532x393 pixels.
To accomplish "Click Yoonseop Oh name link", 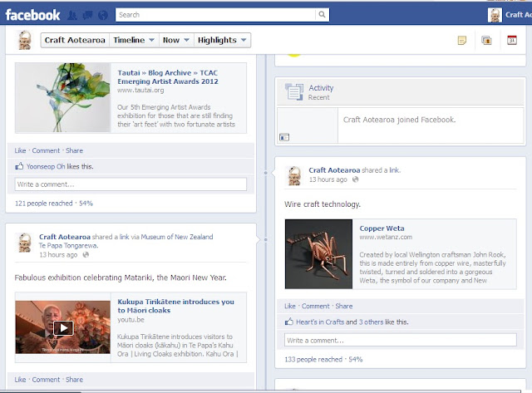I will click(46, 166).
